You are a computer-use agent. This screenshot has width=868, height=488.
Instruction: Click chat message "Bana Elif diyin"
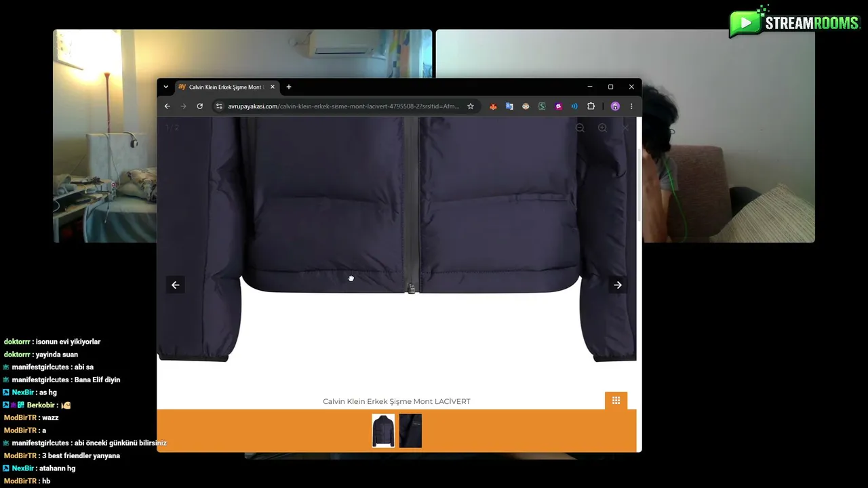97,380
